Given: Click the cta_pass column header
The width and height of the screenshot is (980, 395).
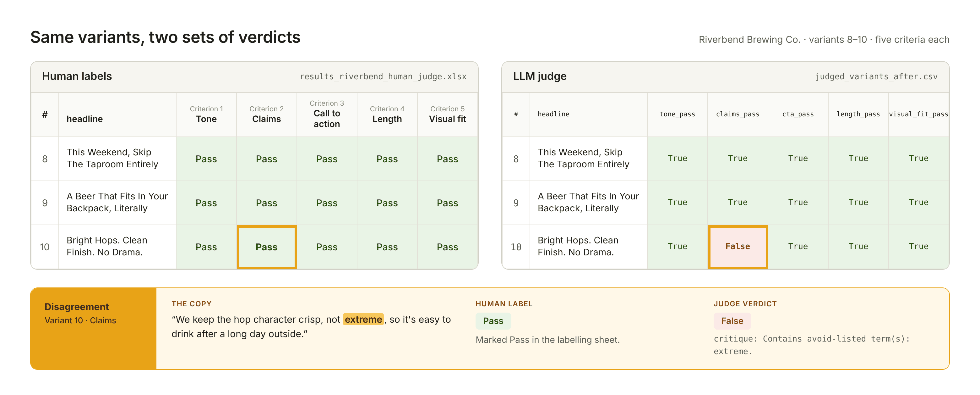Looking at the screenshot, I should coord(798,114).
